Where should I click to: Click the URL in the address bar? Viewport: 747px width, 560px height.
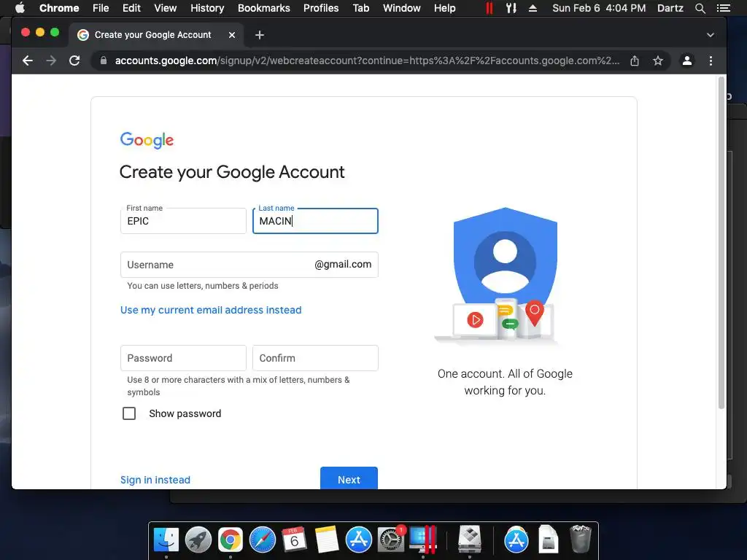coord(367,61)
